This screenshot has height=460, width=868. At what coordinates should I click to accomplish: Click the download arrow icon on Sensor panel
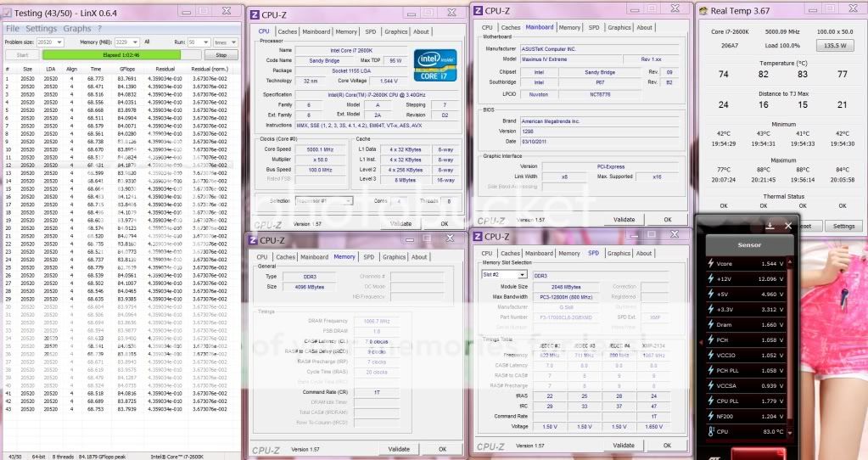(x=770, y=225)
